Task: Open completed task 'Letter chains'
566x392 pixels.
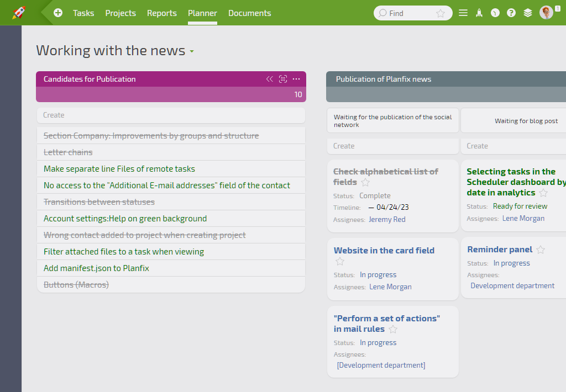Action: [x=68, y=152]
